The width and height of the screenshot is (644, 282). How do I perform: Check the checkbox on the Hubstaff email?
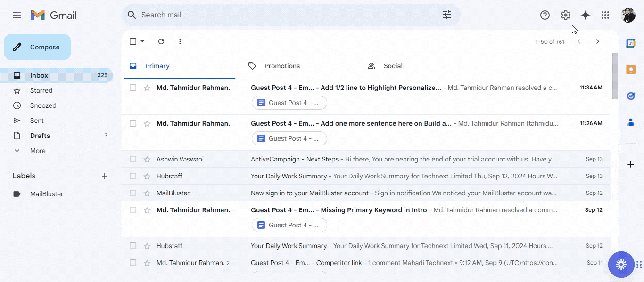[132, 176]
